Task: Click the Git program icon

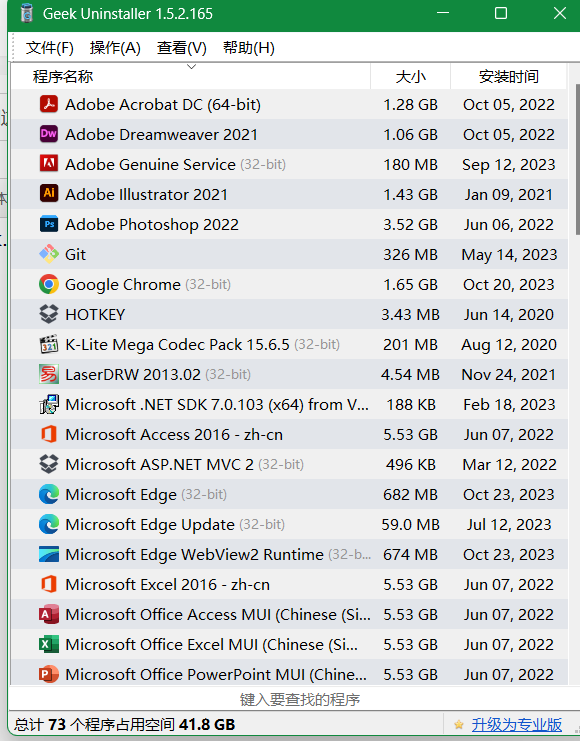Action: 49,254
